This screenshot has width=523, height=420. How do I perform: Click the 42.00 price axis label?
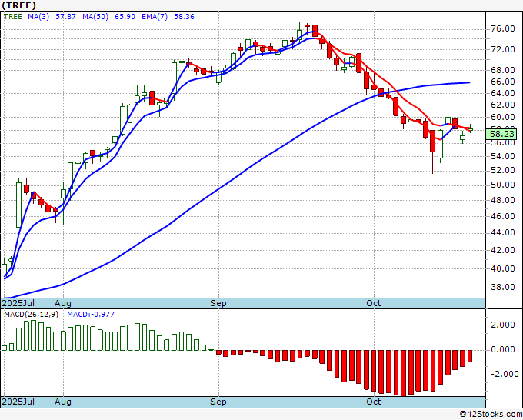[x=503, y=251]
